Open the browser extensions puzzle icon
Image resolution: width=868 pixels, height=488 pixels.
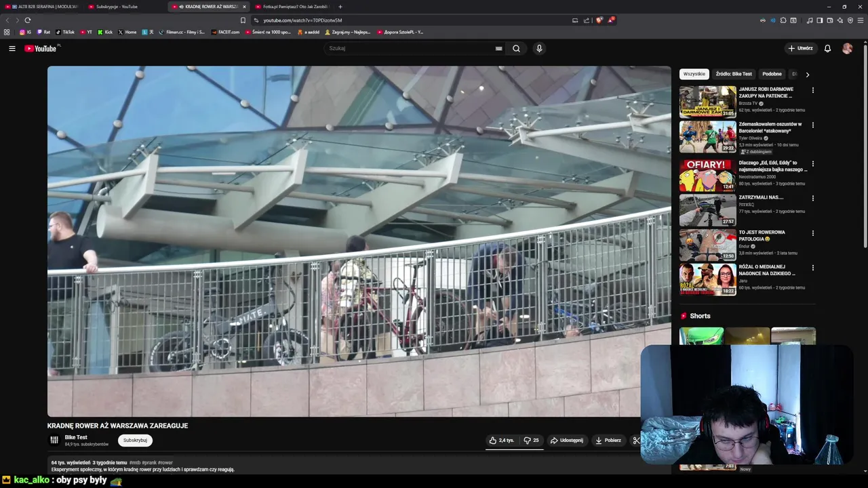pyautogui.click(x=783, y=20)
